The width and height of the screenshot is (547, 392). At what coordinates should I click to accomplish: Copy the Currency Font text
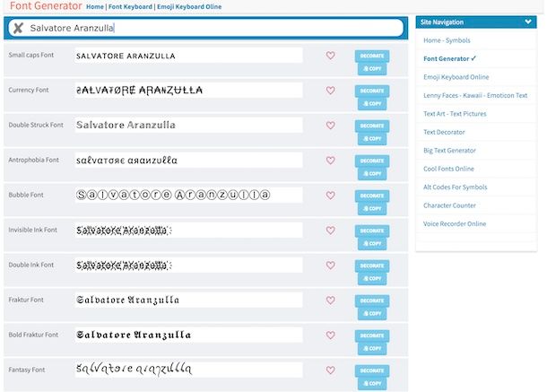[x=372, y=104]
